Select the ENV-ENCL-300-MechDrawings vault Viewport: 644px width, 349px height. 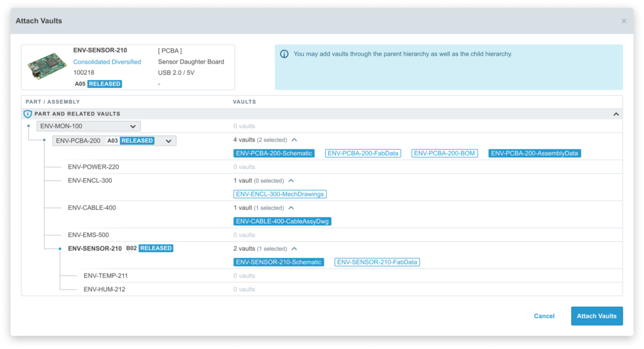click(280, 194)
